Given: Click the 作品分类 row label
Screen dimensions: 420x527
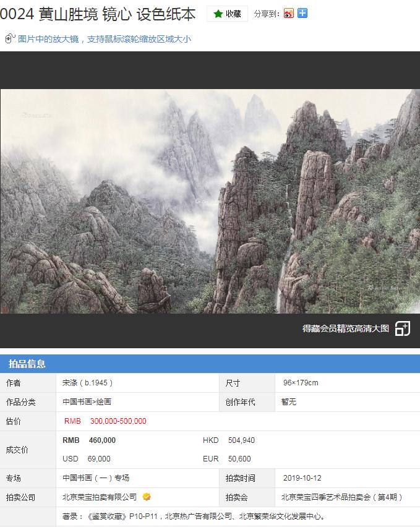Looking at the screenshot, I should click(x=21, y=402).
